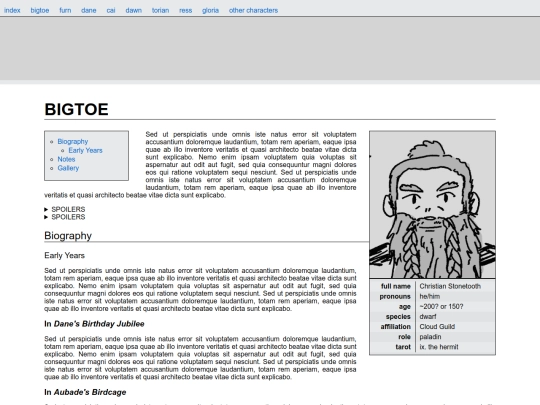Open the furn character page
Viewport: 540px width, 405px height.
tap(65, 10)
